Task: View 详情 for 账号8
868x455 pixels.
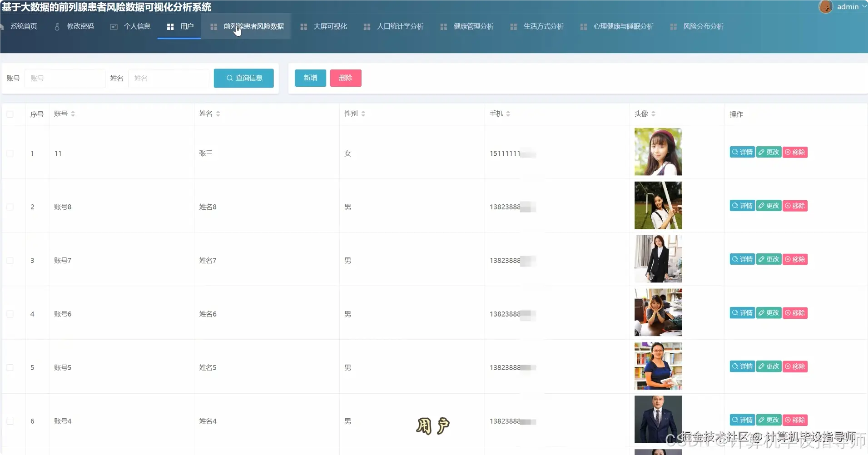Action: tap(742, 206)
